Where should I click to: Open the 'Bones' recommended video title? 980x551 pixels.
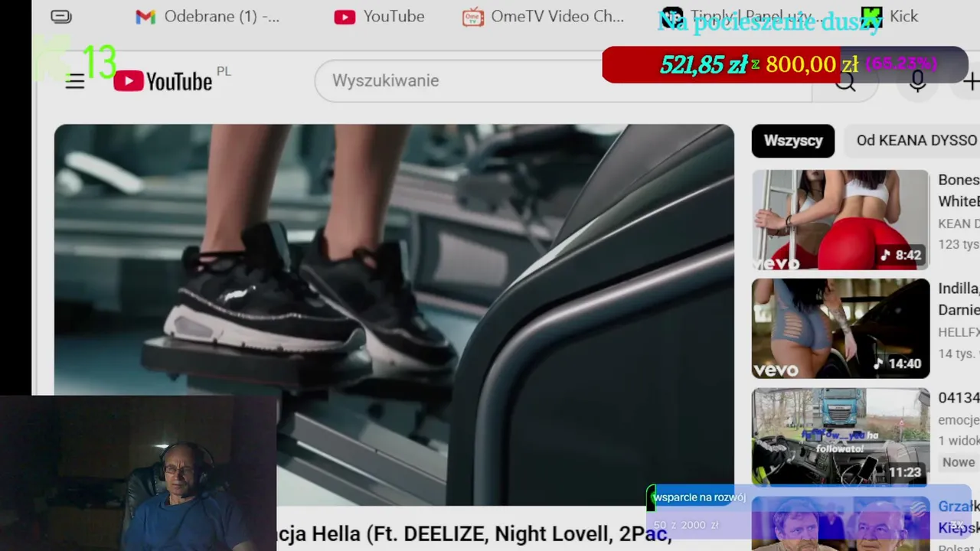[959, 191]
